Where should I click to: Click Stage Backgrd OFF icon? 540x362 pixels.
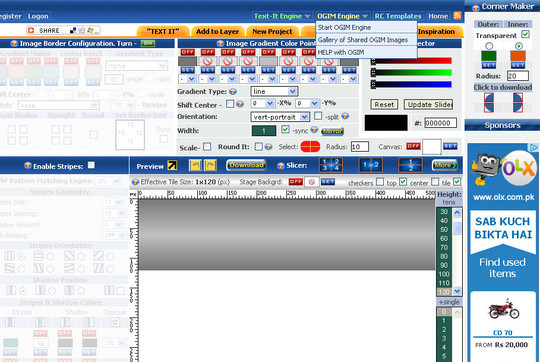coord(295,182)
